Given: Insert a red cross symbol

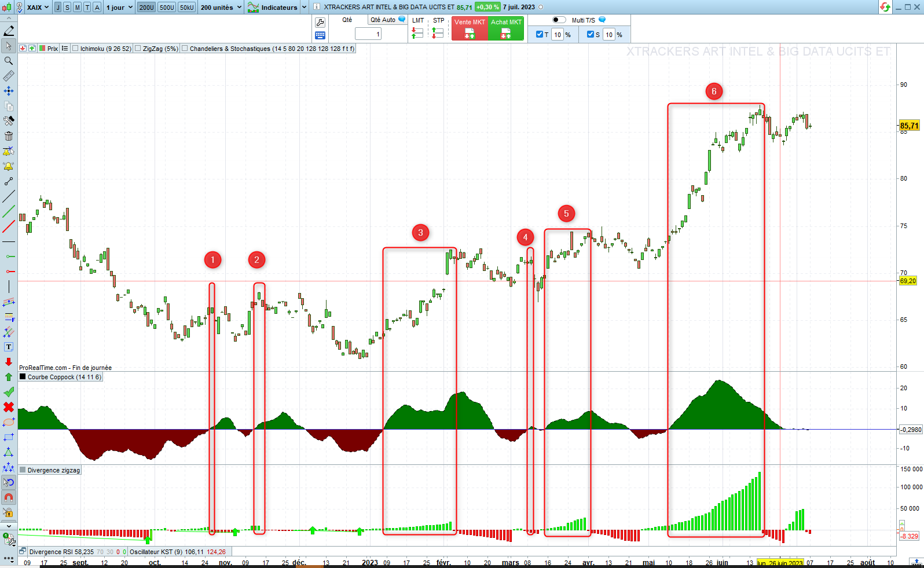Looking at the screenshot, I should [9, 407].
